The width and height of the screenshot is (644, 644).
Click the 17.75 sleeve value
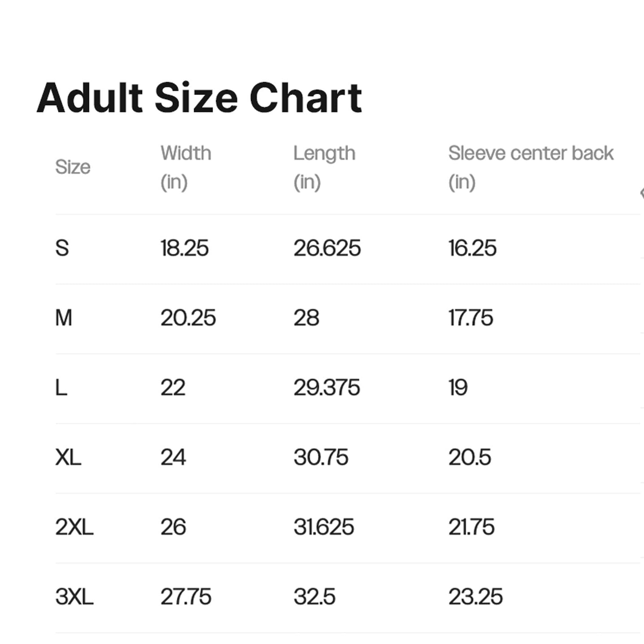[x=471, y=318]
